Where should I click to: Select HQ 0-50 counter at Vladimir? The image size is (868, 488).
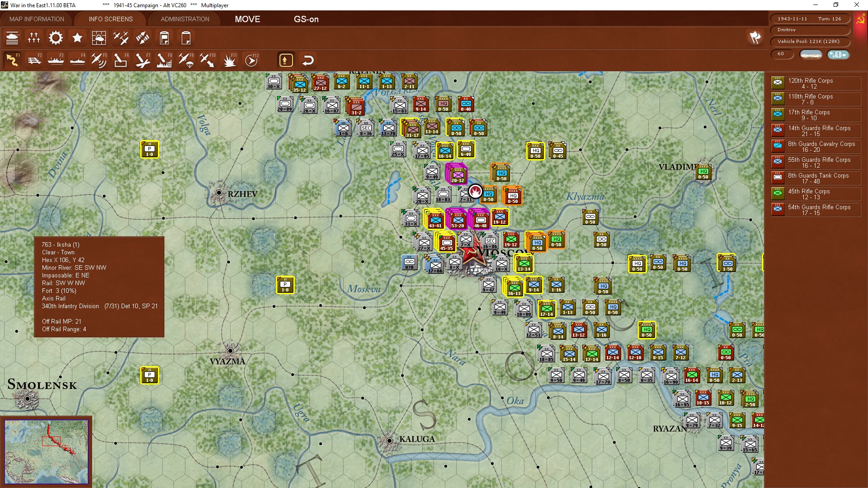[703, 172]
